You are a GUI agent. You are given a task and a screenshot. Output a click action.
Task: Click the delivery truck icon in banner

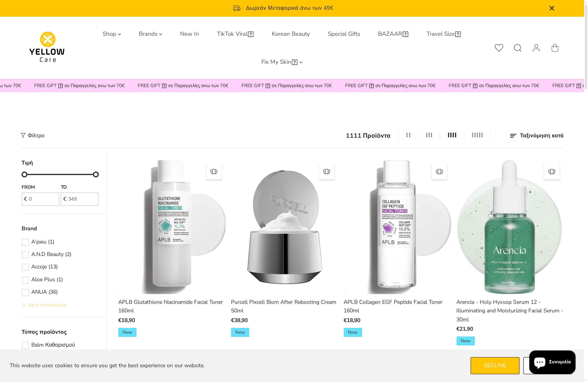click(x=237, y=8)
